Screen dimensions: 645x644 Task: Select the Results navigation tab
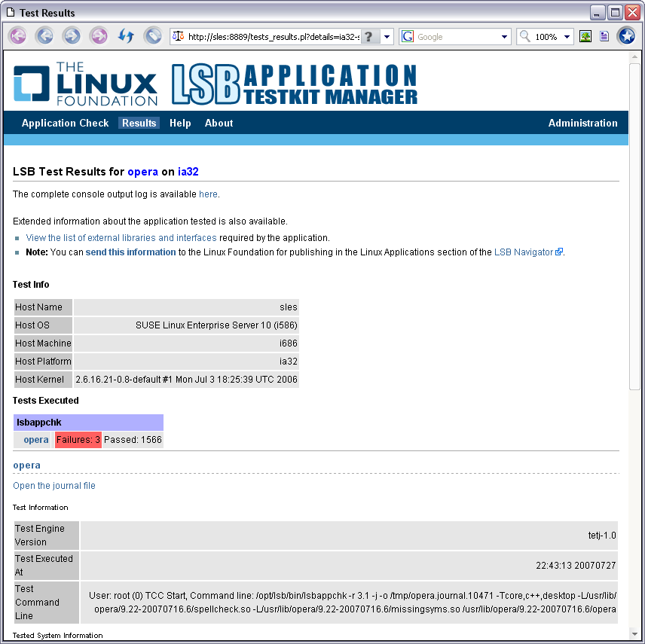[139, 123]
